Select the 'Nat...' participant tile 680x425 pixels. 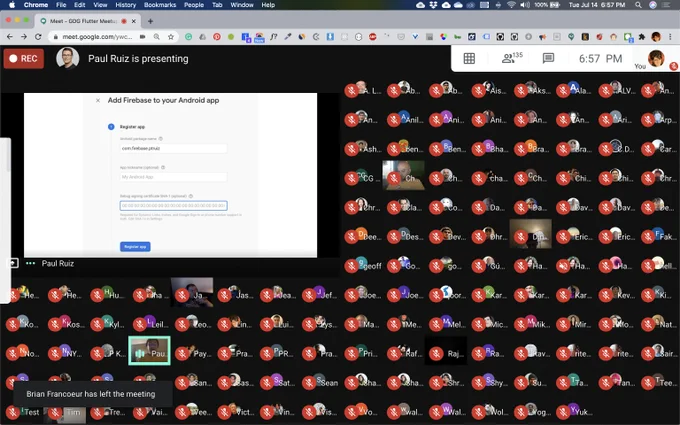658,322
